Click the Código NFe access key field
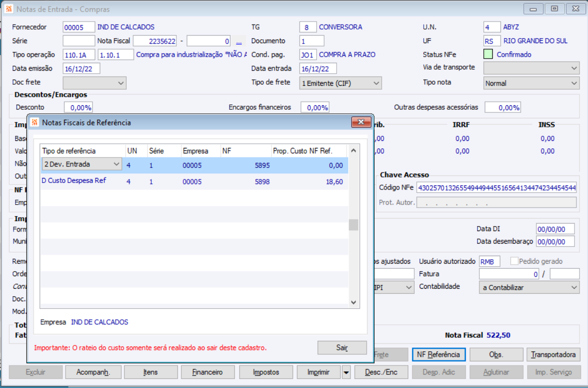This screenshot has width=588, height=388. click(496, 187)
